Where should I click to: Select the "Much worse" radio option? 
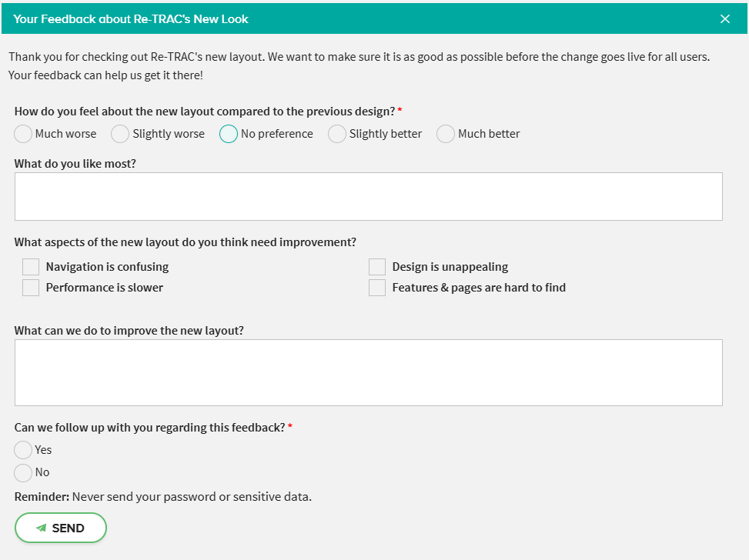click(23, 134)
